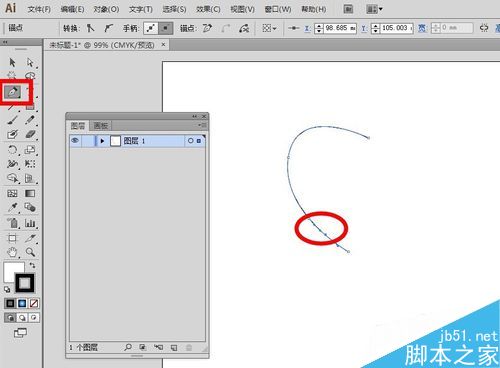
Task: Select the Eraser tool
Action: coord(30,134)
